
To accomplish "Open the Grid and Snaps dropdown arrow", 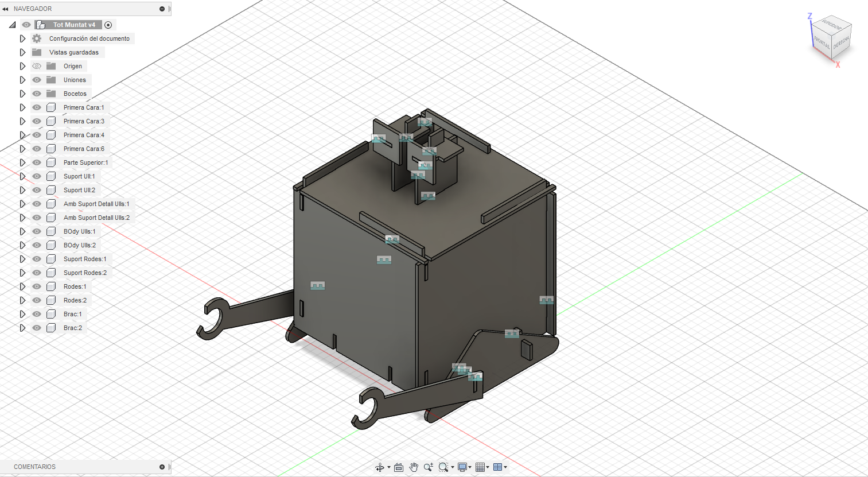I will 488,467.
